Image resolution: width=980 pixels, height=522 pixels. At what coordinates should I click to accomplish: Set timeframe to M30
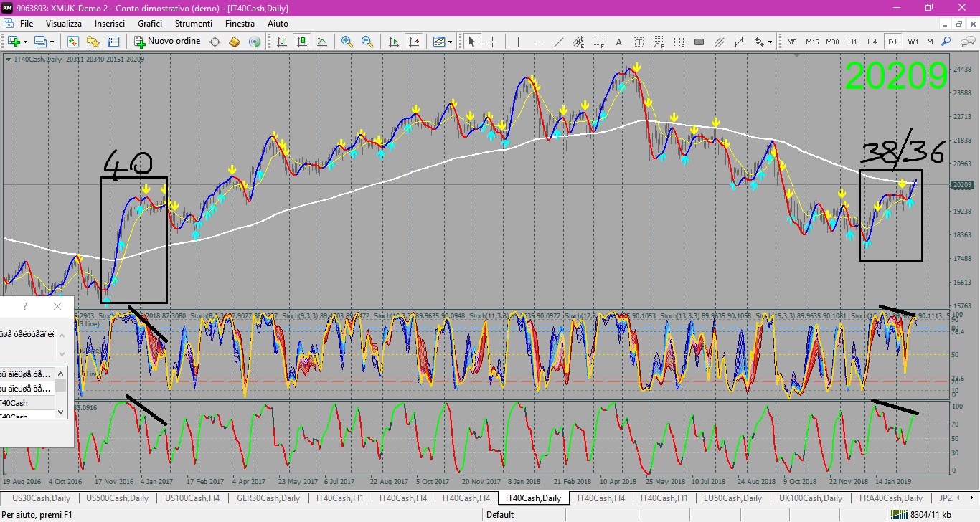[x=832, y=42]
